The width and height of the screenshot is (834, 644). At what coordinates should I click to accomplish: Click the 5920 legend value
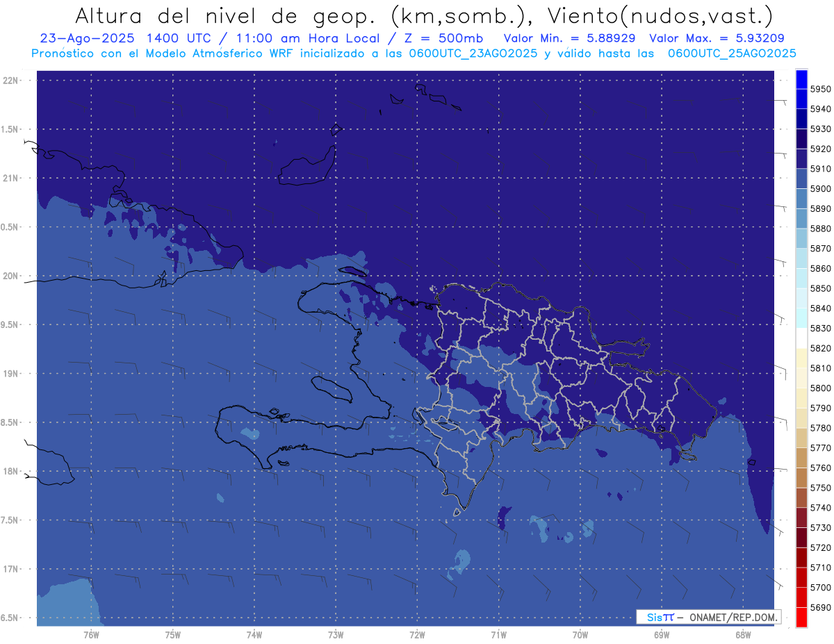click(x=821, y=149)
